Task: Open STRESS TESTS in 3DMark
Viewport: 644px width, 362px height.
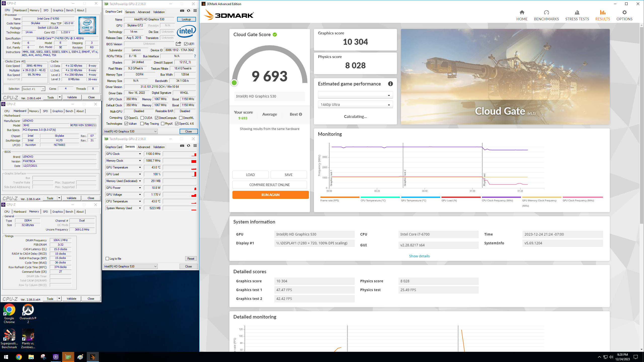Action: coord(577,15)
